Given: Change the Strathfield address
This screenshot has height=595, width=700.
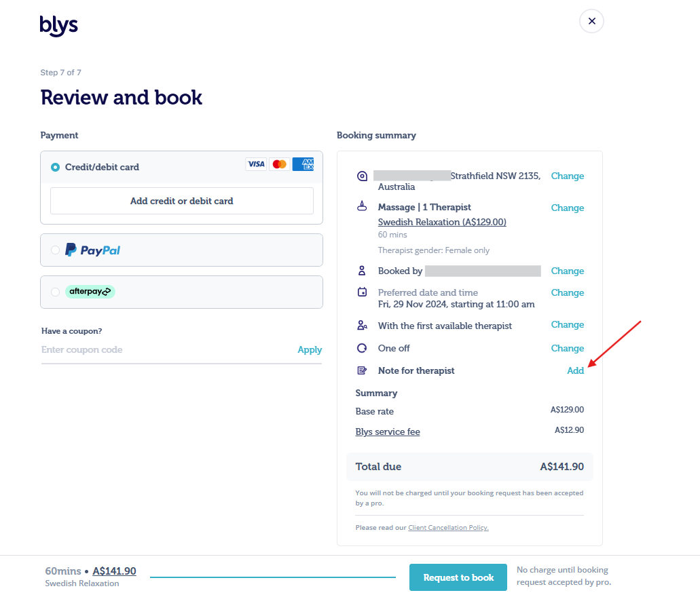Looking at the screenshot, I should click(x=568, y=176).
